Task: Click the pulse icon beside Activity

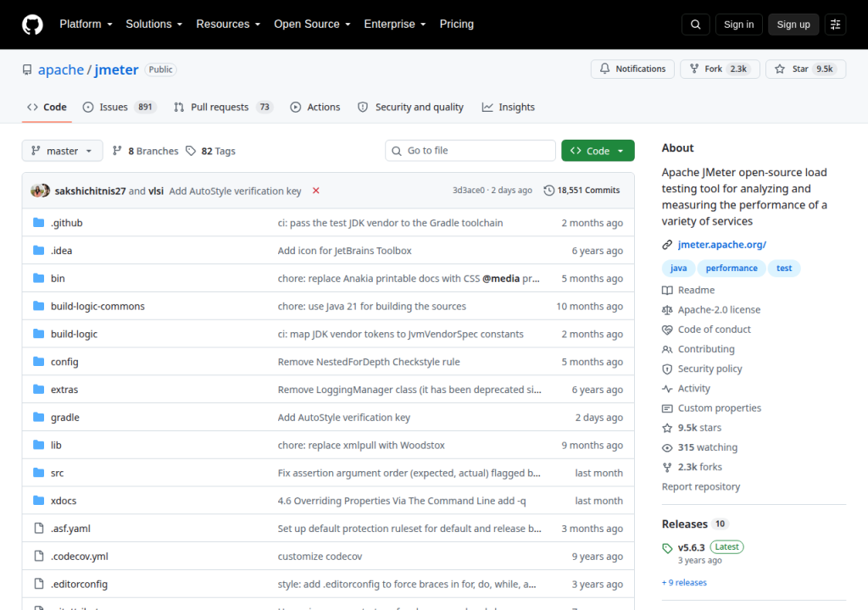Action: [x=667, y=389]
